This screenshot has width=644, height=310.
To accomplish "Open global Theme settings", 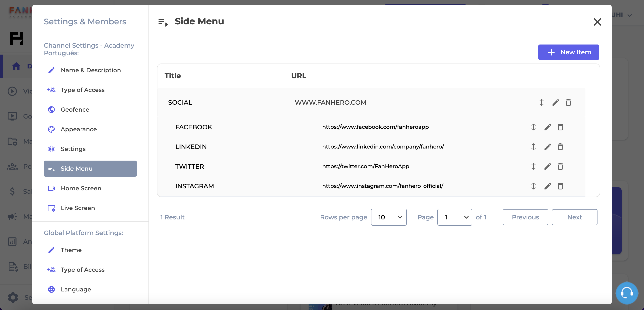I will (90, 250).
